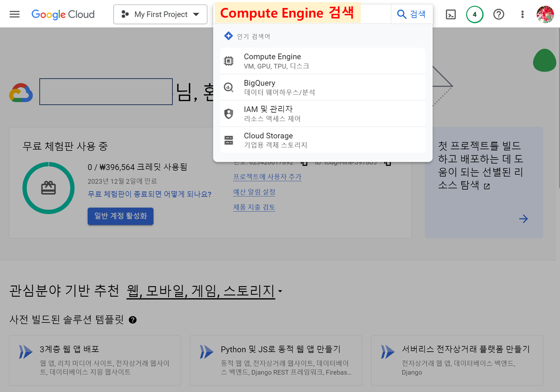Click the 무료 체험판 사용 중 heading
Screen dimensions: 560x392
click(x=65, y=146)
